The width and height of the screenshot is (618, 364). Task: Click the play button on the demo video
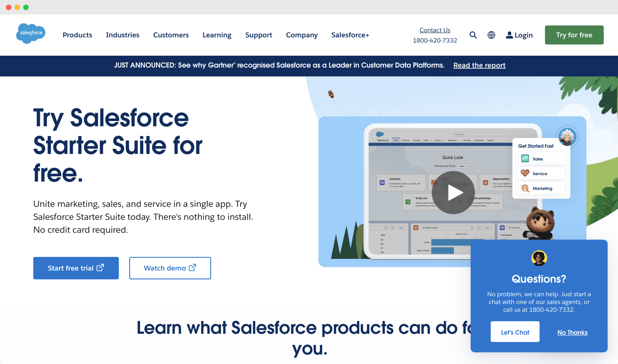(x=453, y=192)
